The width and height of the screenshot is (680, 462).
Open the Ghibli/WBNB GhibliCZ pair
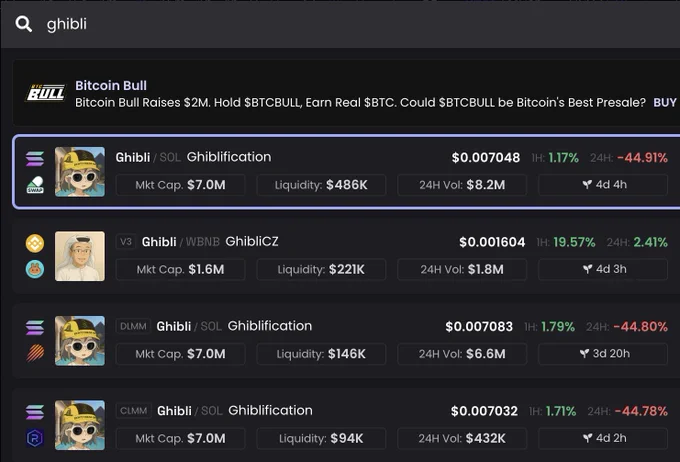click(x=347, y=256)
